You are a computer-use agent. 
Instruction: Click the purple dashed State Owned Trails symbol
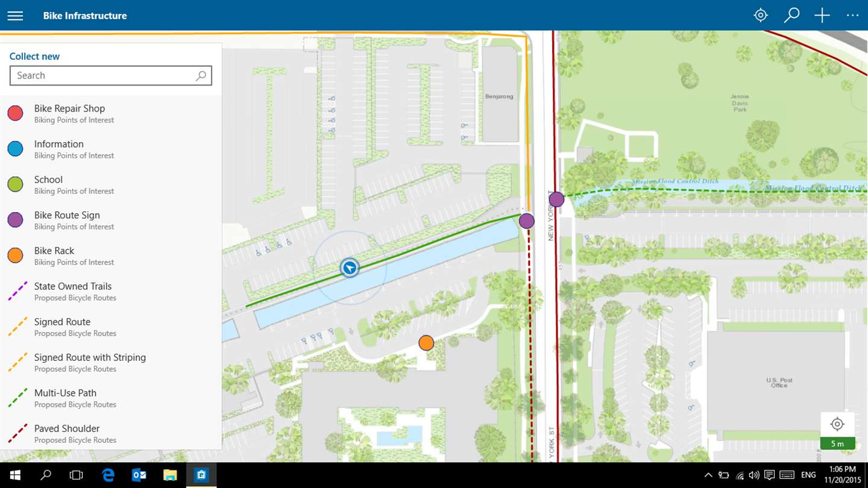[17, 291]
